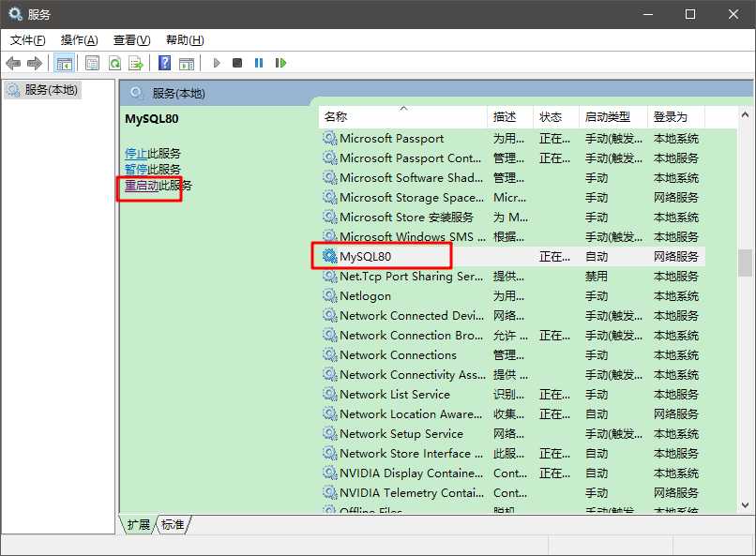Click gear icon beside NVIDIA Telemetry Container
756x556 pixels.
pyautogui.click(x=330, y=492)
